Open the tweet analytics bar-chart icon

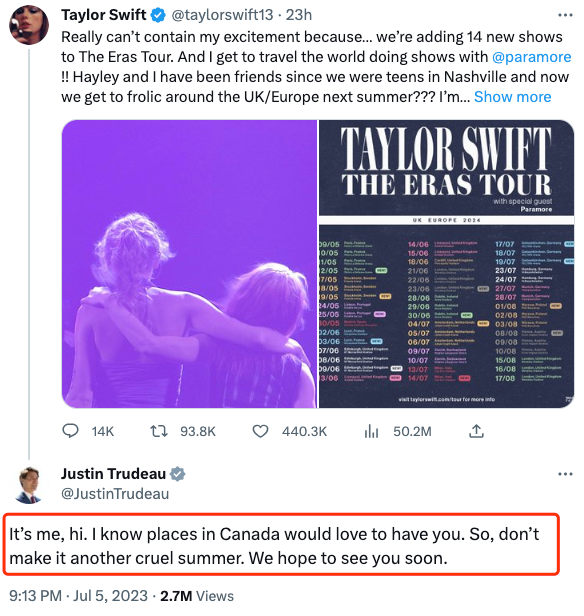pyautogui.click(x=371, y=431)
